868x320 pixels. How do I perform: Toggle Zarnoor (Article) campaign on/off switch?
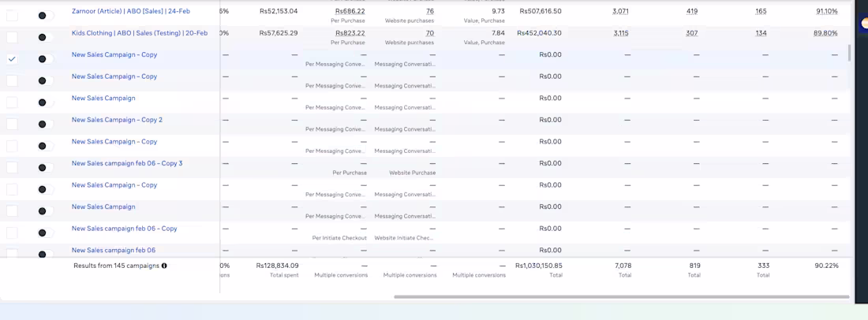45,16
